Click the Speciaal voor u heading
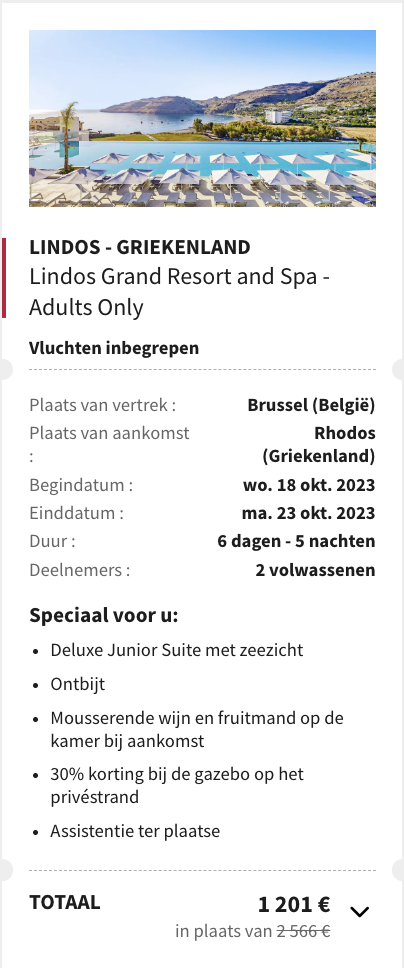This screenshot has height=968, width=404. [x=103, y=615]
